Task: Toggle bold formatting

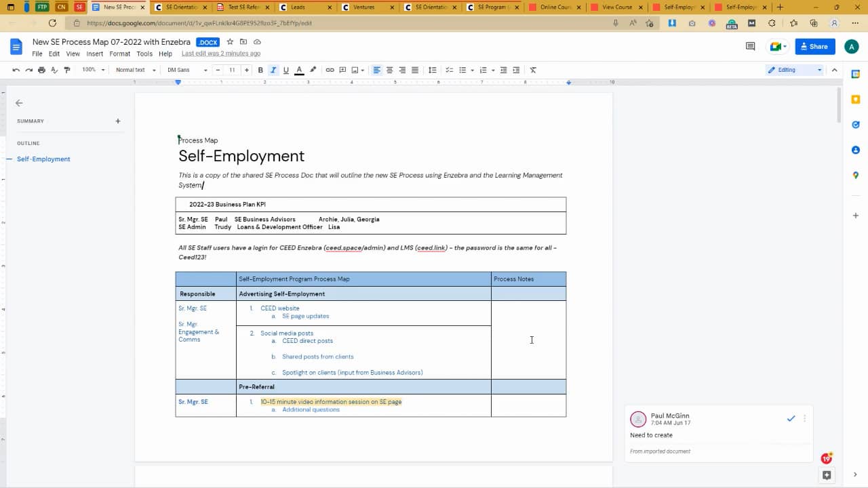Action: coord(260,70)
